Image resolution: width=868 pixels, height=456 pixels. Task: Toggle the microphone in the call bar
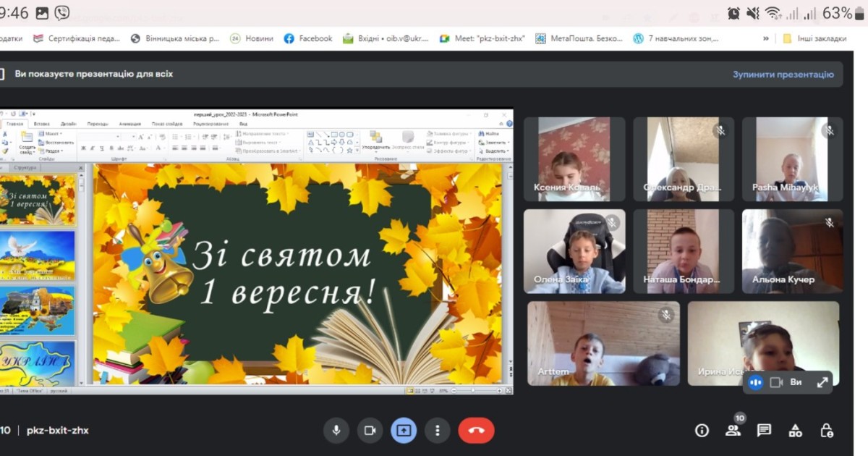(x=336, y=430)
